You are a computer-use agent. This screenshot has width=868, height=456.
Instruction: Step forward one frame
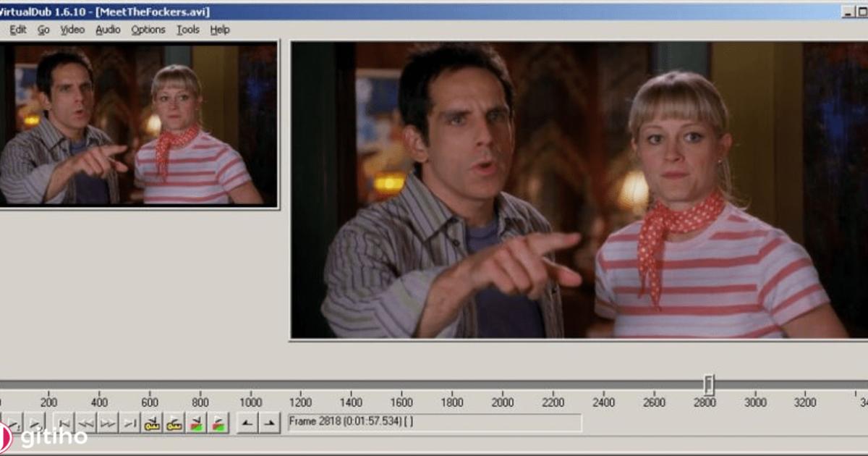(x=107, y=423)
